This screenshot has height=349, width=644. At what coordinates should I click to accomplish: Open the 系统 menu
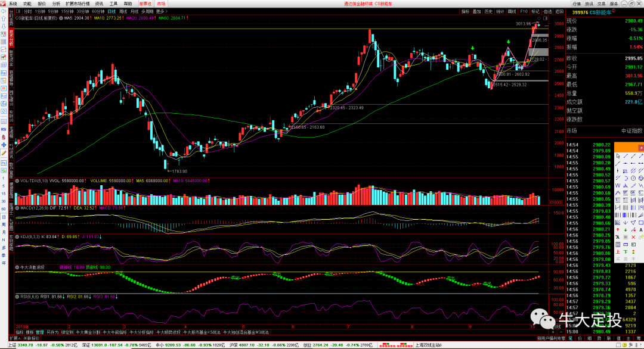click(13, 4)
